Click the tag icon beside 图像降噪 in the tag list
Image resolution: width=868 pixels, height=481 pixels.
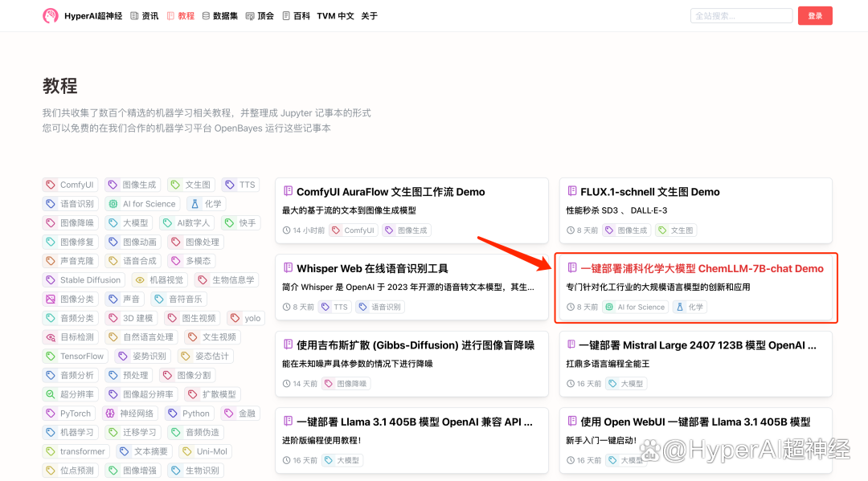[51, 222]
